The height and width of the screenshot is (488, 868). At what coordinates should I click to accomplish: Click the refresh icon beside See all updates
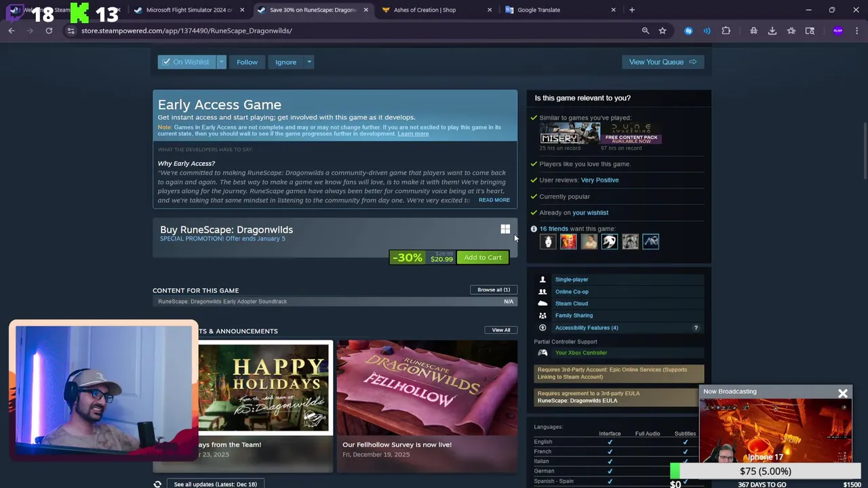[157, 484]
